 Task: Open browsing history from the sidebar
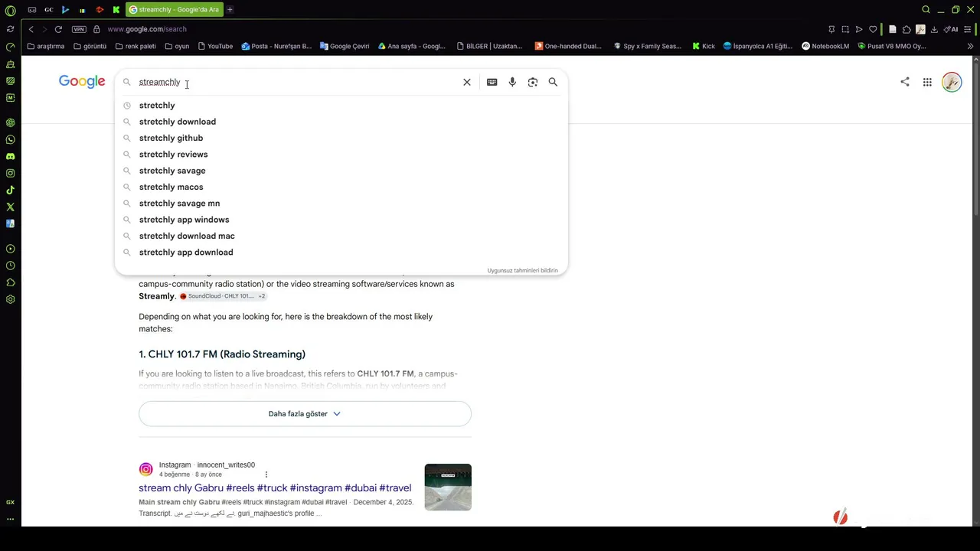tap(10, 266)
